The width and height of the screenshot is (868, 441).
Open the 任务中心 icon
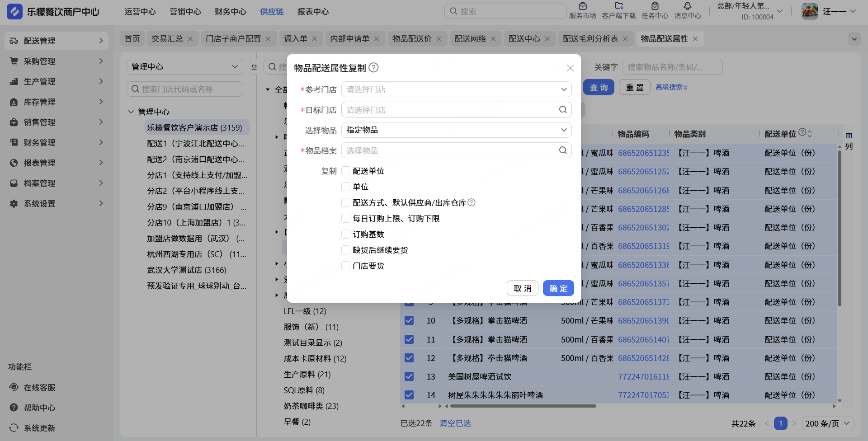655,6
